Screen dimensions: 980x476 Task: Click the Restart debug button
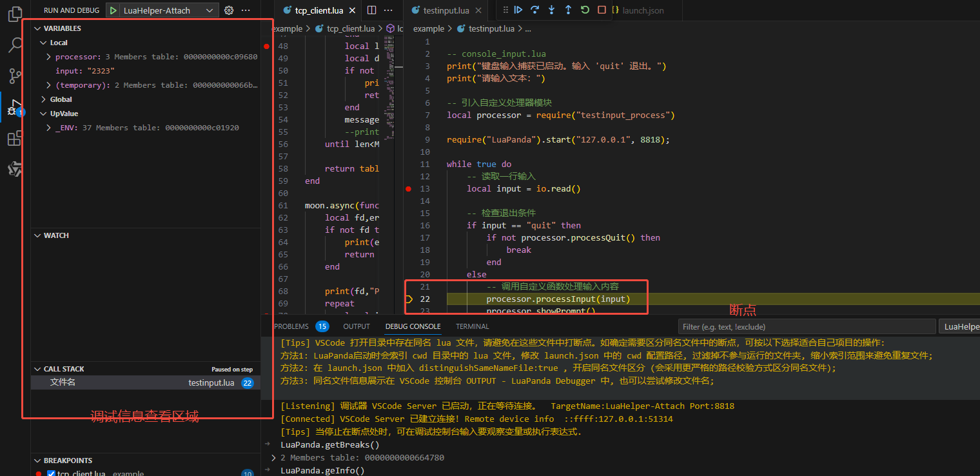pyautogui.click(x=585, y=10)
